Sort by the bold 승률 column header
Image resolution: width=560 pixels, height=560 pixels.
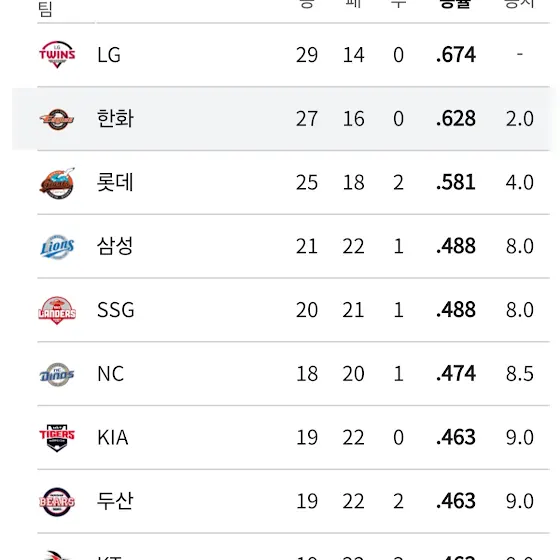click(455, 4)
